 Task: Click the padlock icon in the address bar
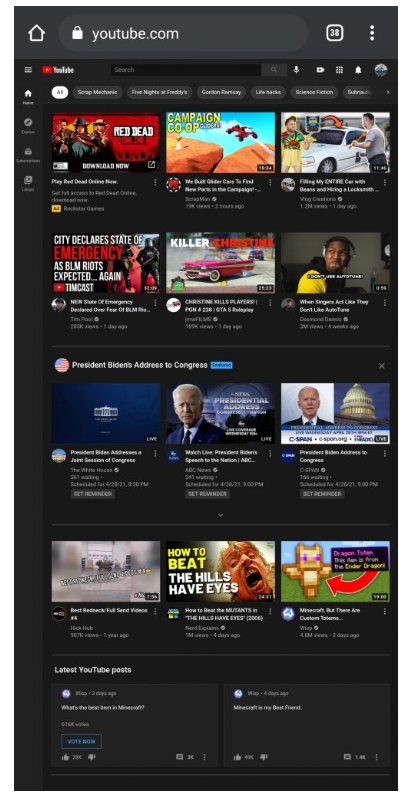[x=77, y=34]
